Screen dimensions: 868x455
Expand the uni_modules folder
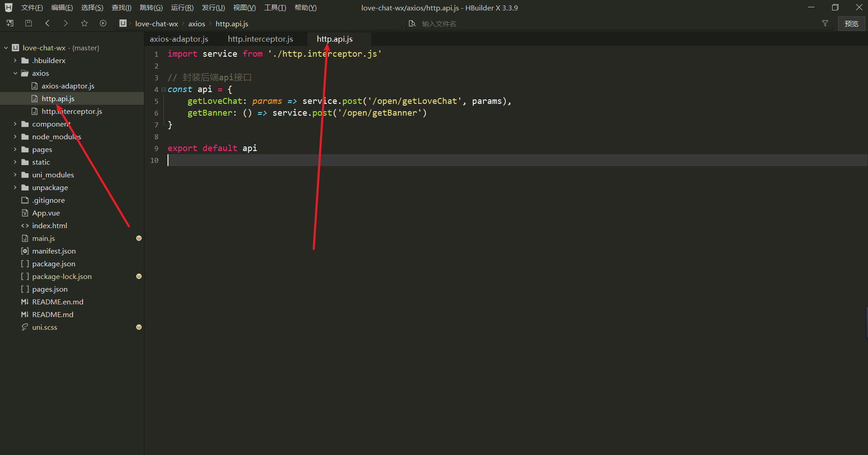point(15,175)
